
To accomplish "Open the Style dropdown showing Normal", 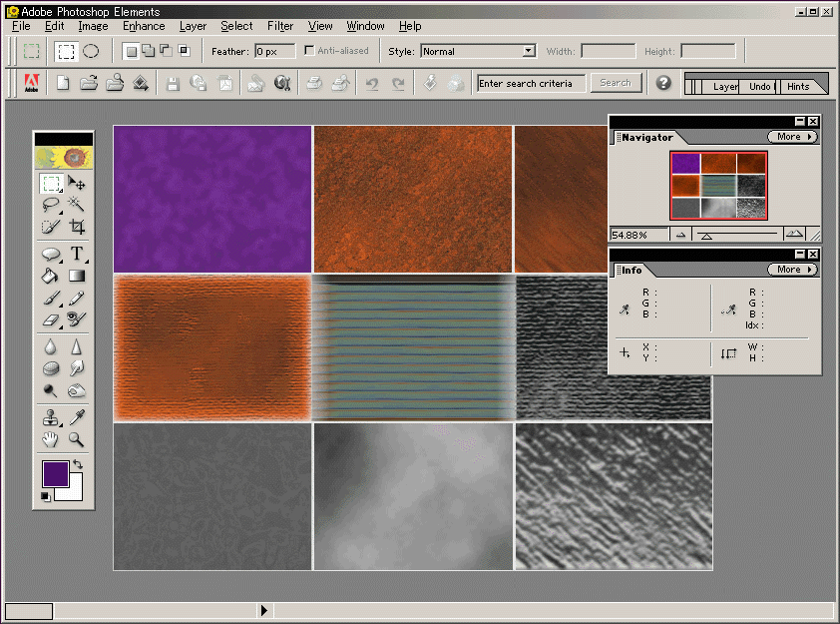I will pyautogui.click(x=478, y=51).
